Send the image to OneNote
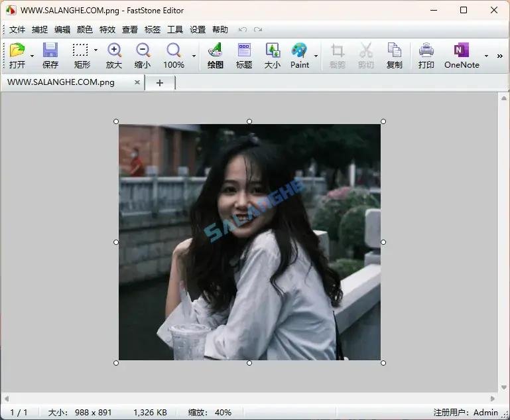 [x=462, y=56]
